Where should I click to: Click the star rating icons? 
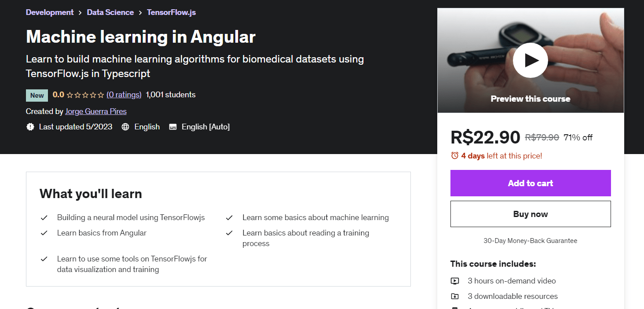tap(85, 95)
